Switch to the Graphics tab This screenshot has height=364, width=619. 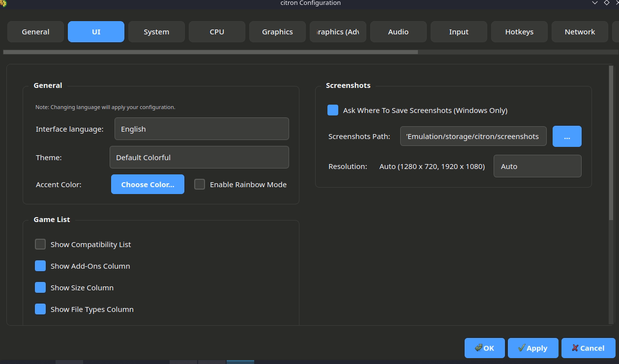click(277, 32)
